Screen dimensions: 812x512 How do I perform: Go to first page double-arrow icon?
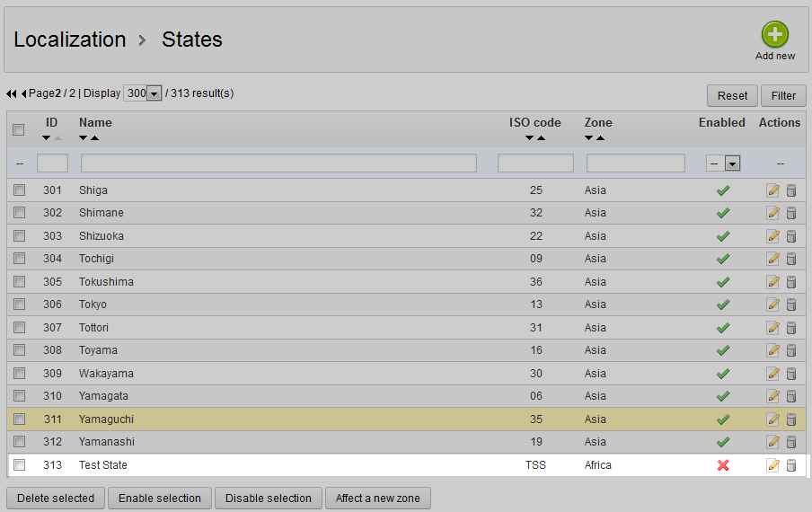point(12,93)
